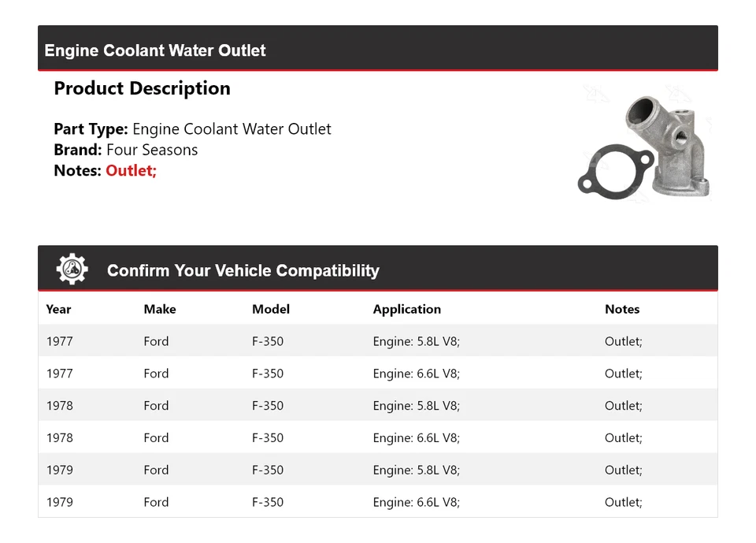Select the 1977 F-350 6.6L V8 row
756x543 pixels.
(377, 374)
